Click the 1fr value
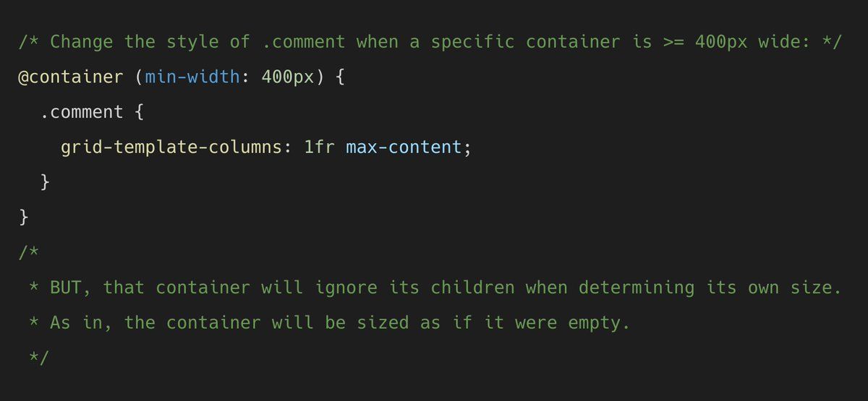The height and width of the screenshot is (401, 868). 320,147
